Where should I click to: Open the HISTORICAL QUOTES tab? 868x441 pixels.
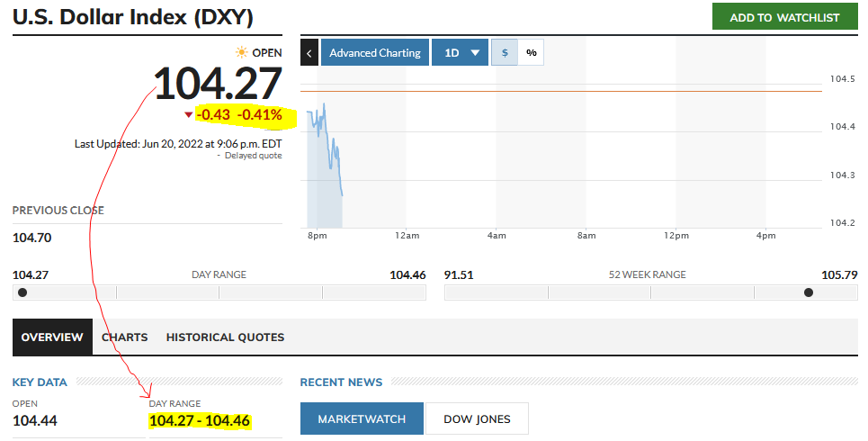225,337
